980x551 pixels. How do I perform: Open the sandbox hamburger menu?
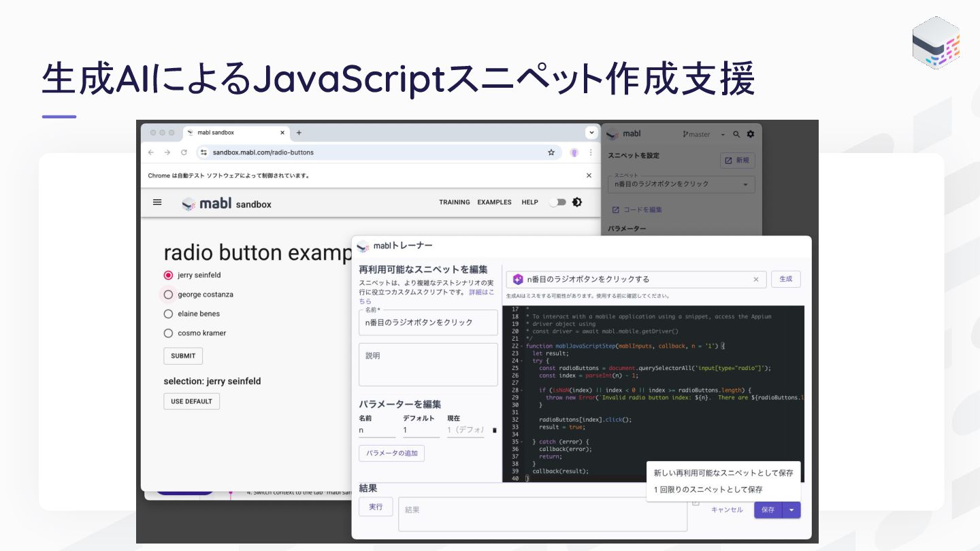coord(157,202)
